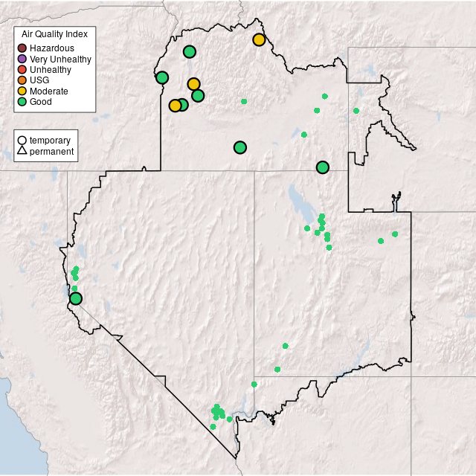Select the Very Unhealthy purple legend circle

pos(22,59)
